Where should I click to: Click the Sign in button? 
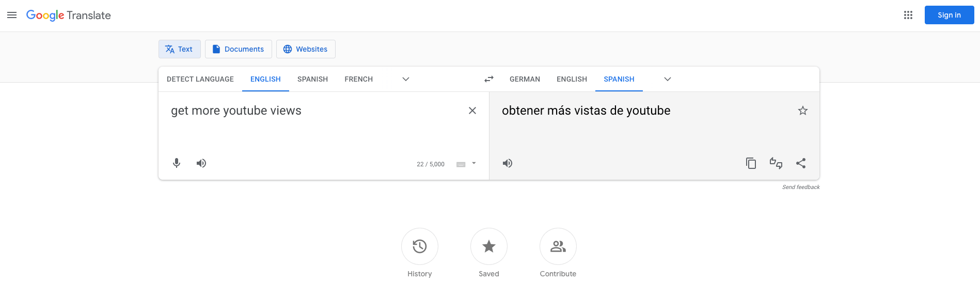click(x=949, y=15)
